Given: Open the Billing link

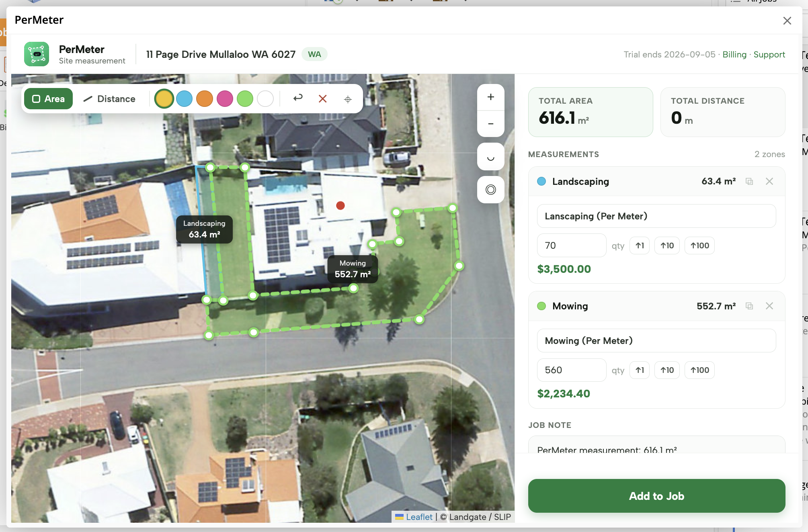Looking at the screenshot, I should pyautogui.click(x=734, y=55).
